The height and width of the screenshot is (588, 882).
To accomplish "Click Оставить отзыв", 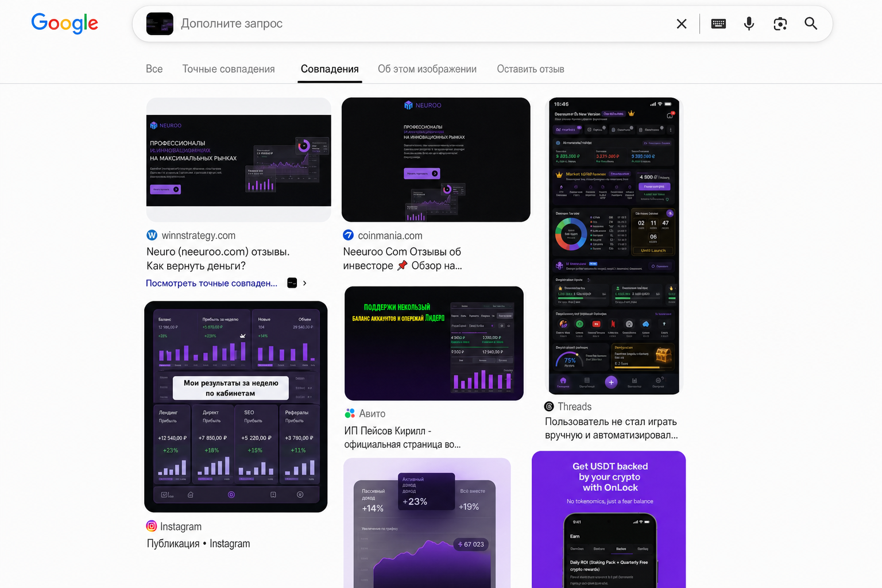I will click(x=531, y=69).
